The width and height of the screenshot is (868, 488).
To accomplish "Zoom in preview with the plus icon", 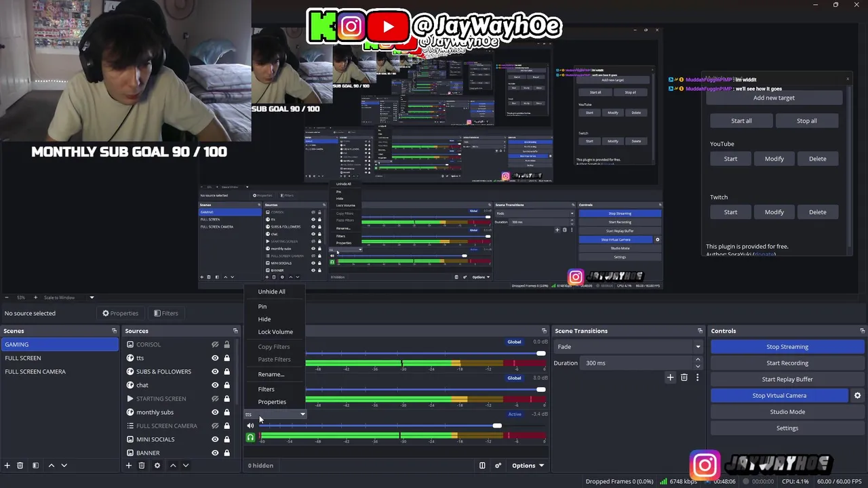I will click(x=35, y=298).
